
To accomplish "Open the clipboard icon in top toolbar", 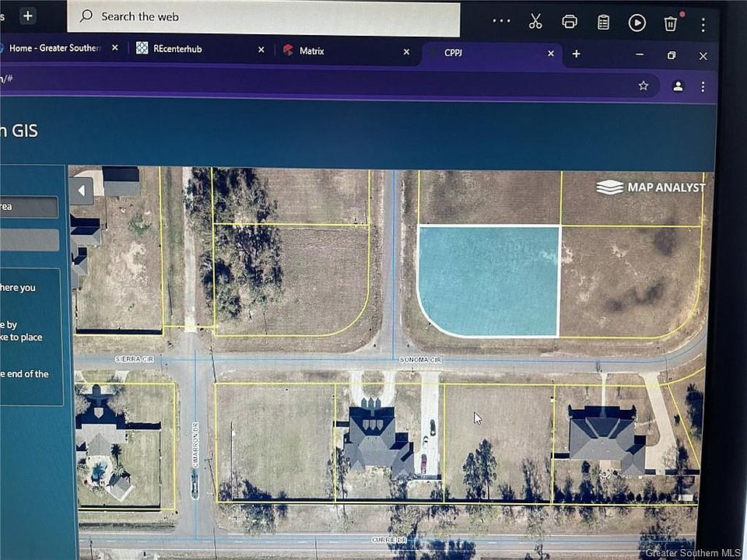I will tap(603, 22).
